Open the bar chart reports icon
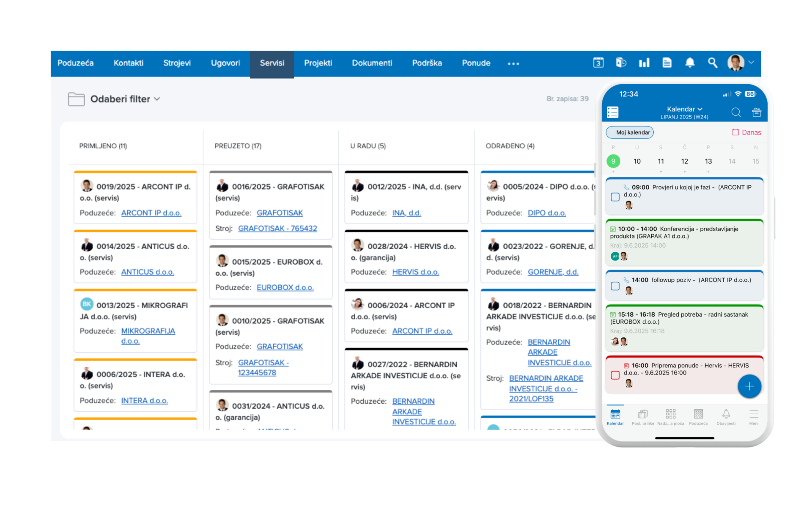This screenshot has height=507, width=812. pyautogui.click(x=644, y=63)
